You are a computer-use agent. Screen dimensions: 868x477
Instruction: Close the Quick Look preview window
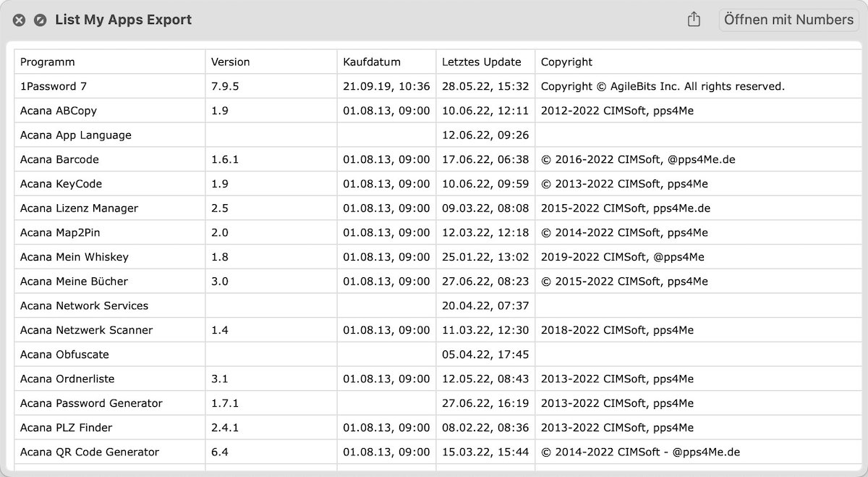(20, 20)
